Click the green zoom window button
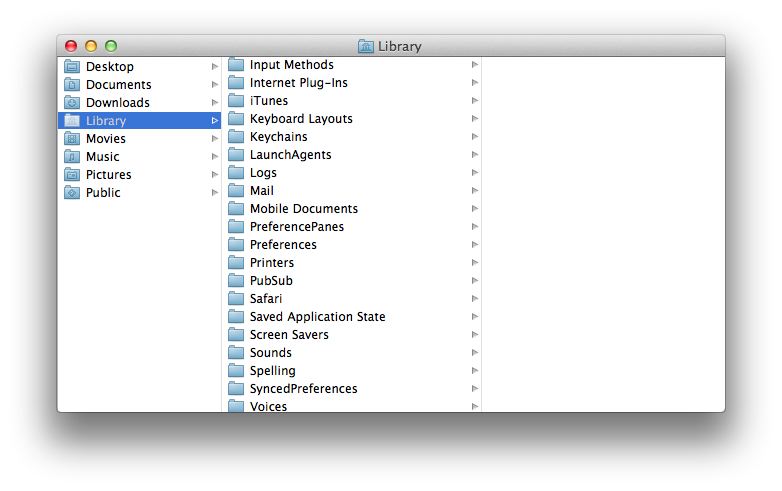 coord(111,46)
